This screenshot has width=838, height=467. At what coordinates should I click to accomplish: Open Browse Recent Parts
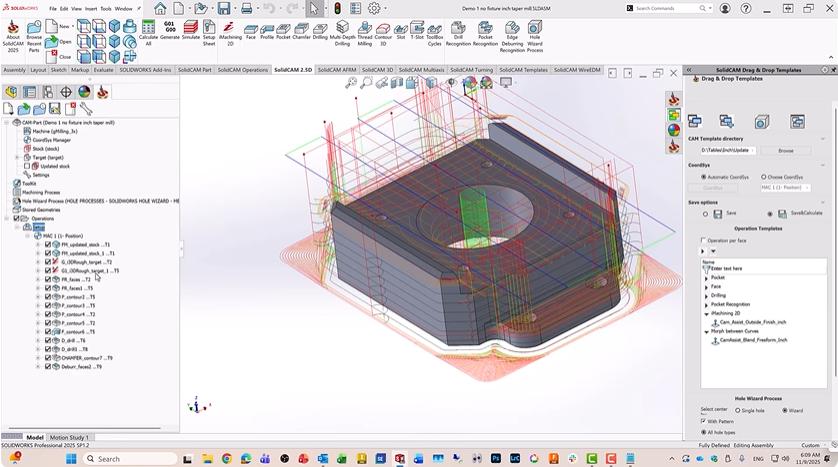[34, 36]
